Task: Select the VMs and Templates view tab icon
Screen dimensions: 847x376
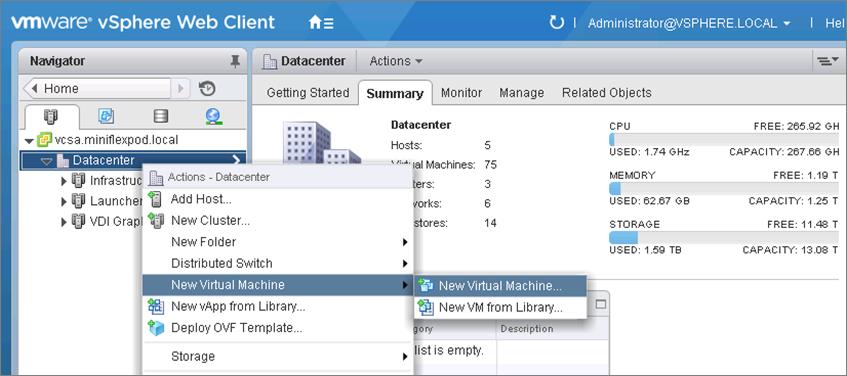Action: (x=106, y=117)
